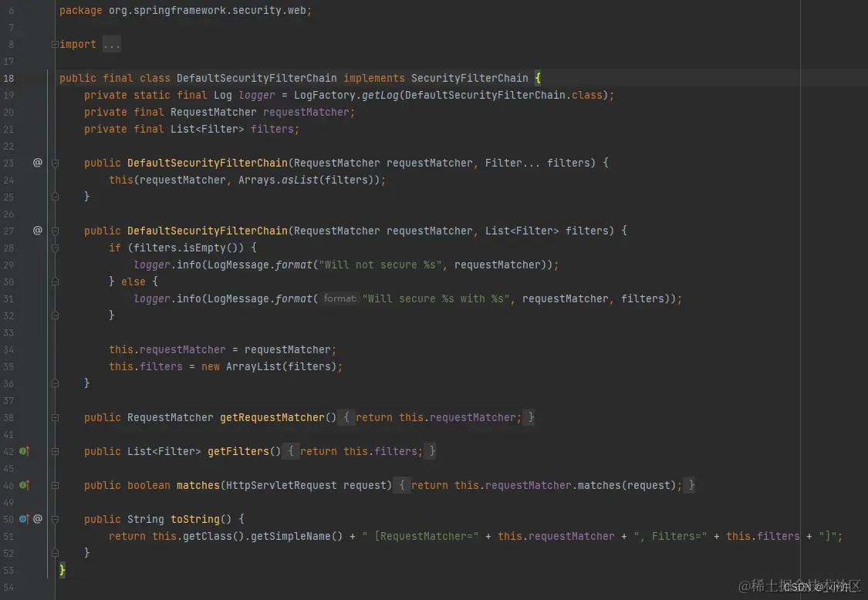Expand the getFilters method plus fold marker
Viewport: 868px width, 600px height.
[55, 451]
